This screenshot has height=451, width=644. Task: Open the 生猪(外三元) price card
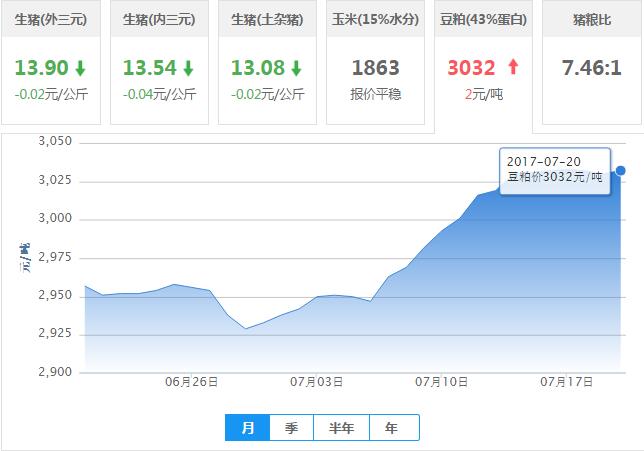point(51,62)
